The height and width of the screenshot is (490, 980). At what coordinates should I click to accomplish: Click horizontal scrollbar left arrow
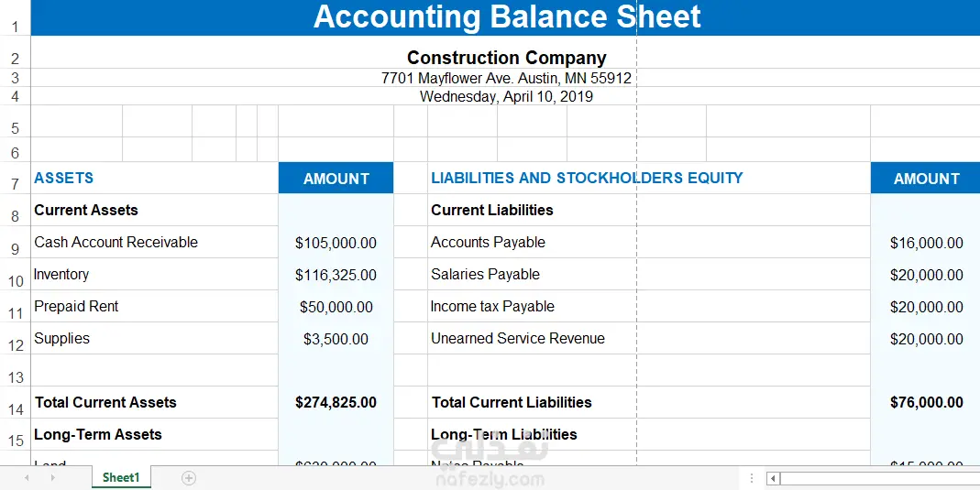(x=773, y=479)
